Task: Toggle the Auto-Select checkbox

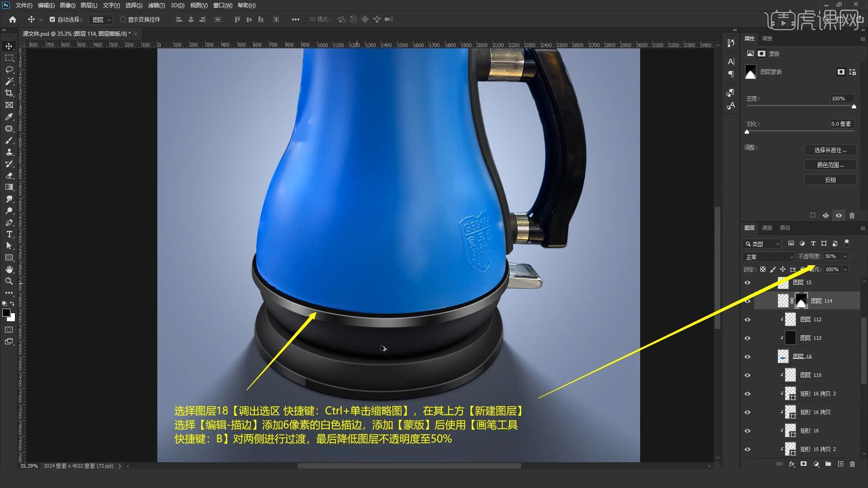Action: coord(52,19)
